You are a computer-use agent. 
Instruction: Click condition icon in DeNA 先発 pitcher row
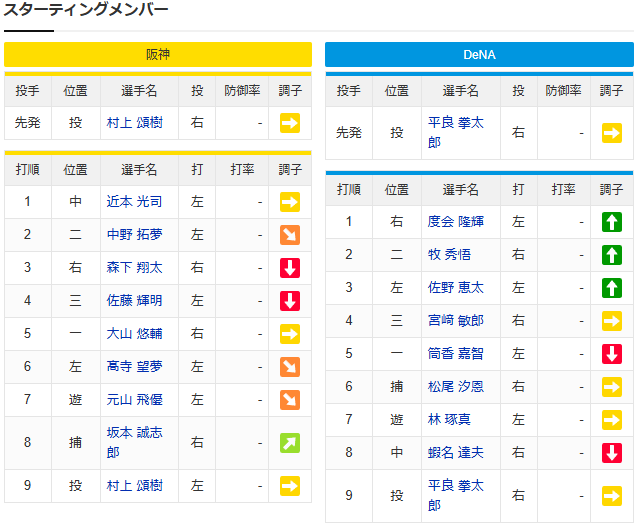612,133
